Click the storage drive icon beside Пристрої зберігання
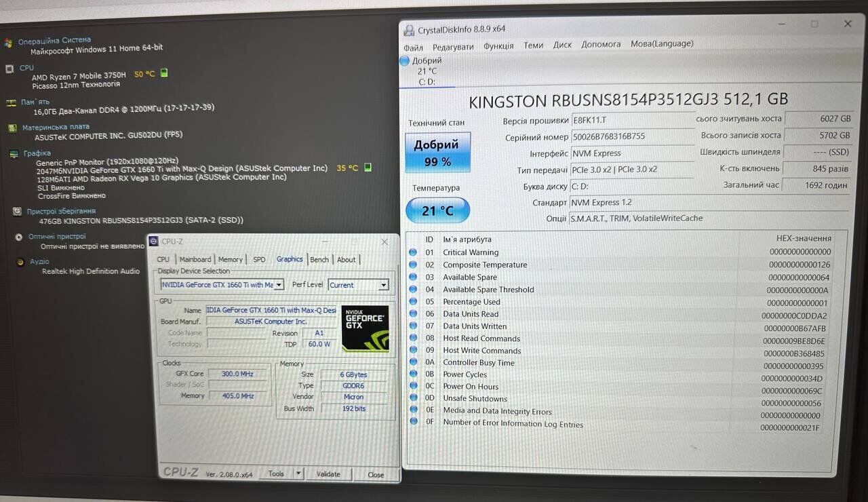The width and height of the screenshot is (868, 502). [17, 212]
